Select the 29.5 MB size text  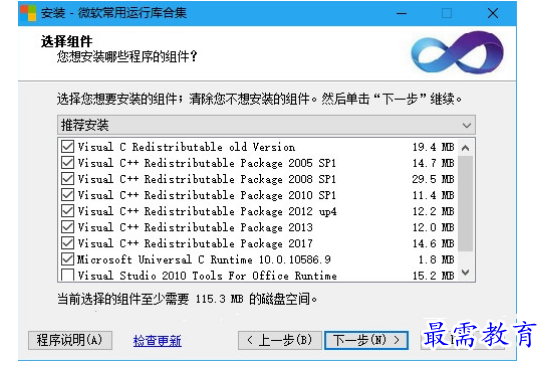pos(433,179)
